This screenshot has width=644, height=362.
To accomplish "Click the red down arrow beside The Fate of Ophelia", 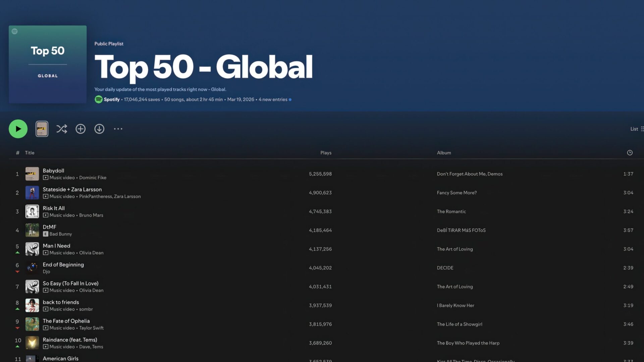I will [17, 328].
